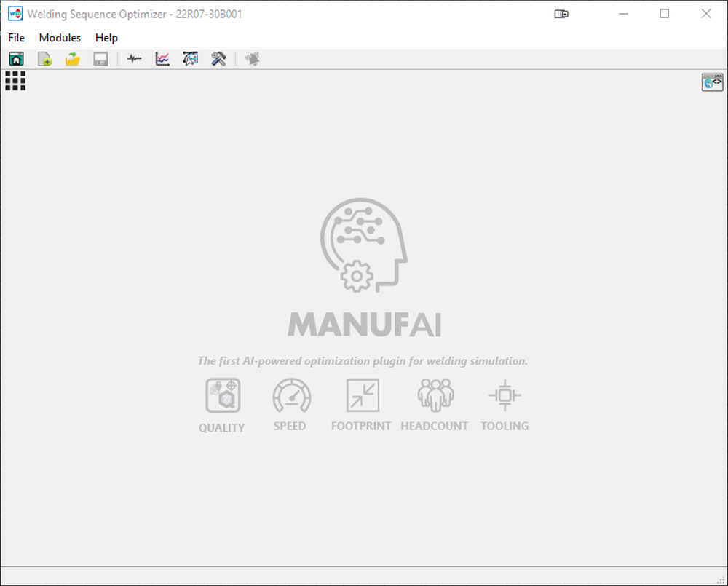
Task: Minimize the Welding Sequence Optimizer window
Action: tap(624, 14)
